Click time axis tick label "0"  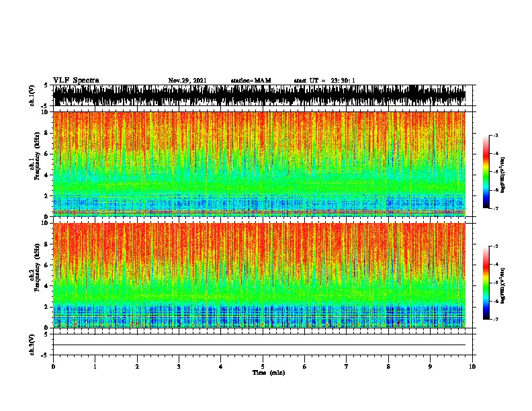[53, 367]
